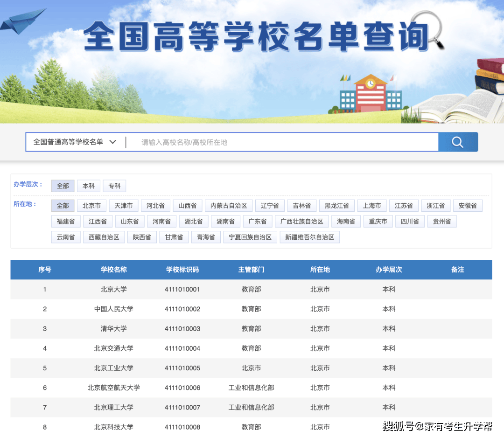The width and height of the screenshot is (504, 437).
Task: Choose 浙江省 location filter
Action: click(435, 206)
